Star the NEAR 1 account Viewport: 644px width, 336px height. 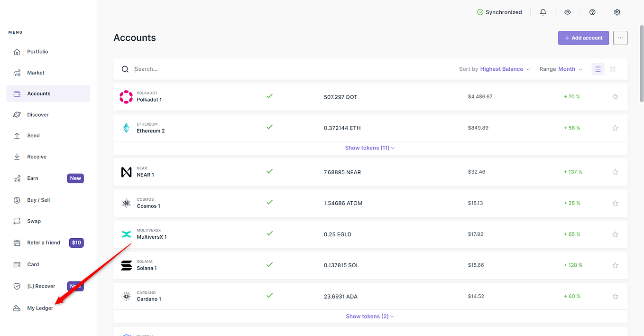coord(615,172)
